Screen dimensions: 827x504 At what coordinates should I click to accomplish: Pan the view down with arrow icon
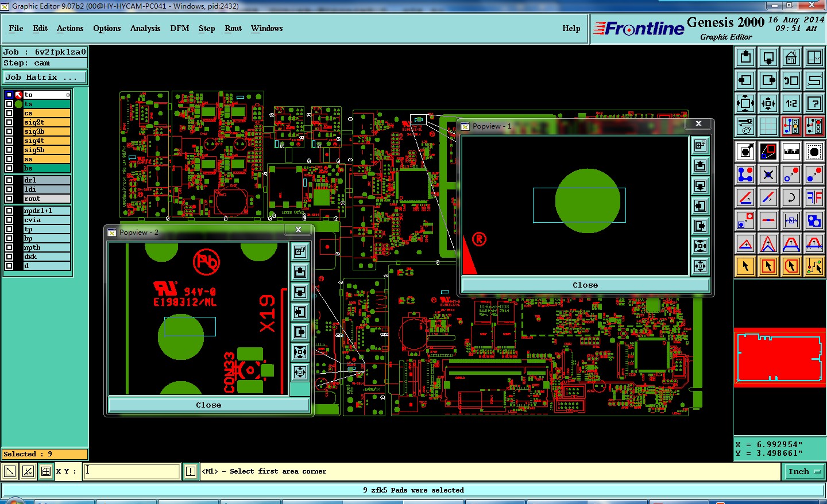point(768,57)
